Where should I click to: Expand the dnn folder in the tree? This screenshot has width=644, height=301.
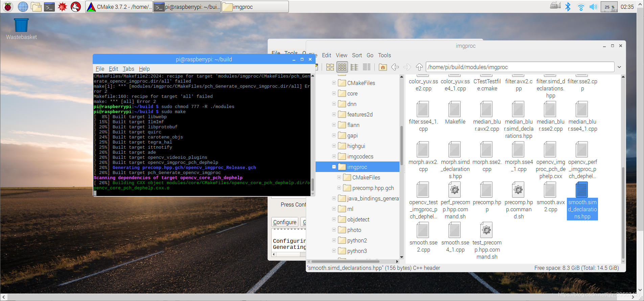click(334, 104)
